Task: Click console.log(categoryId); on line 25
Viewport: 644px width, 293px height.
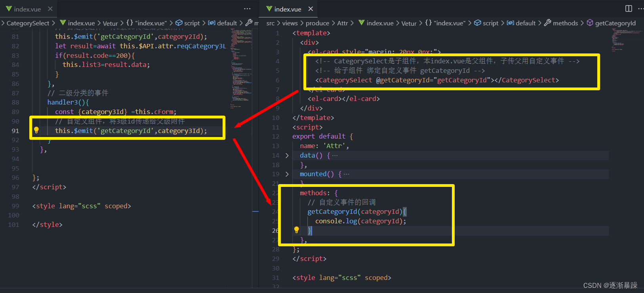Action: [361, 221]
